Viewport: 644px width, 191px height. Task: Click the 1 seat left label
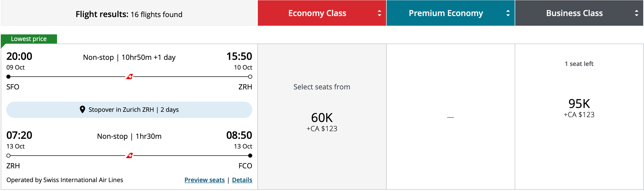coord(580,64)
